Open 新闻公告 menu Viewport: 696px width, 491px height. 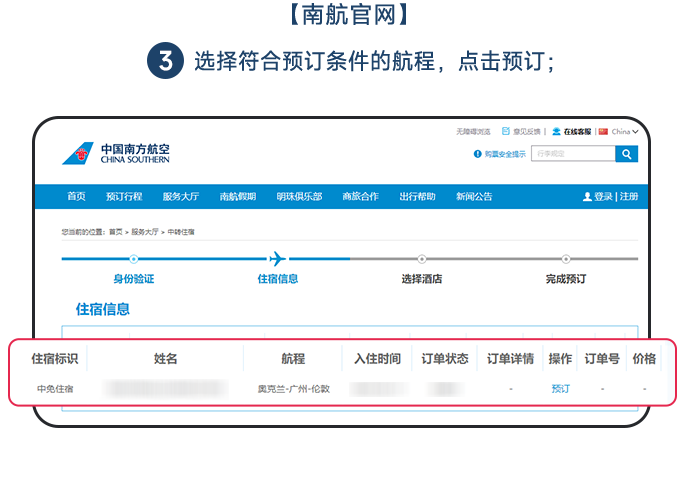[474, 196]
